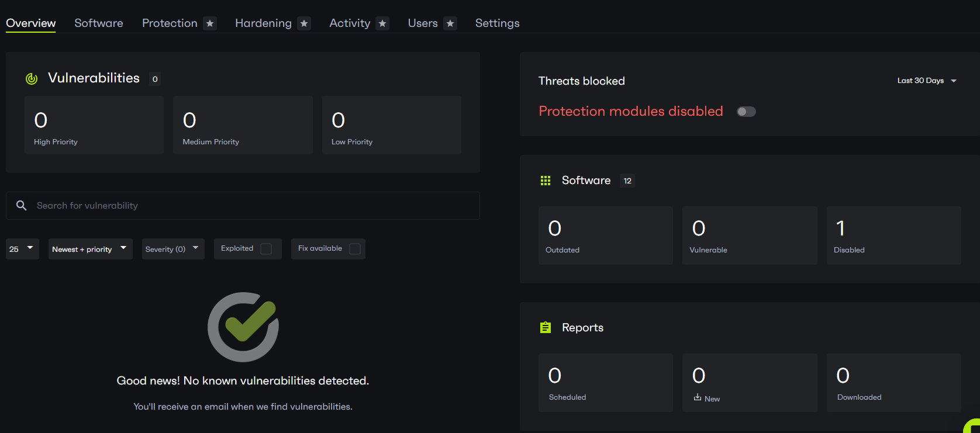Enable the Protection modules toggle
Screen dimensions: 980x433
pos(746,112)
